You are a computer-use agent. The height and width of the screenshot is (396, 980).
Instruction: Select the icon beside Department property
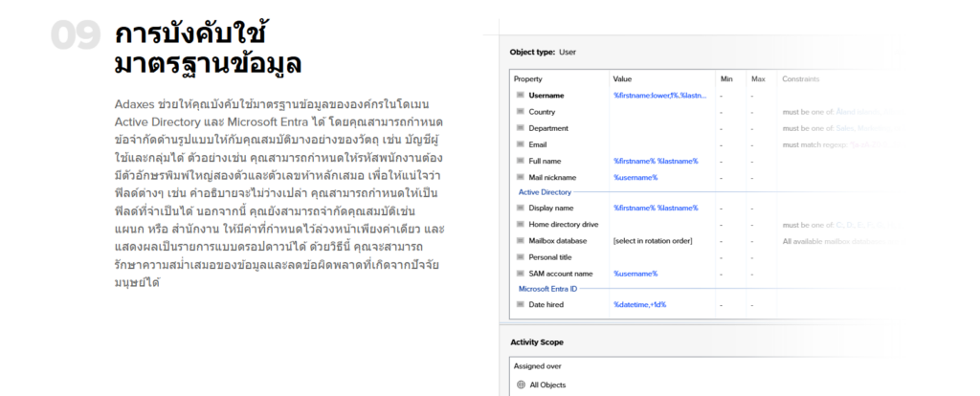[x=521, y=128]
